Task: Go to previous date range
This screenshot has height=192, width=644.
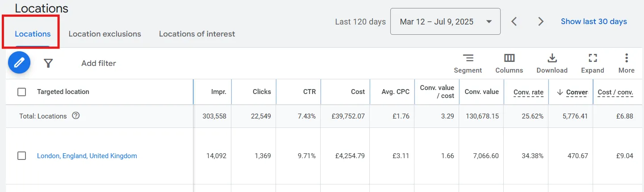Action: [x=514, y=21]
